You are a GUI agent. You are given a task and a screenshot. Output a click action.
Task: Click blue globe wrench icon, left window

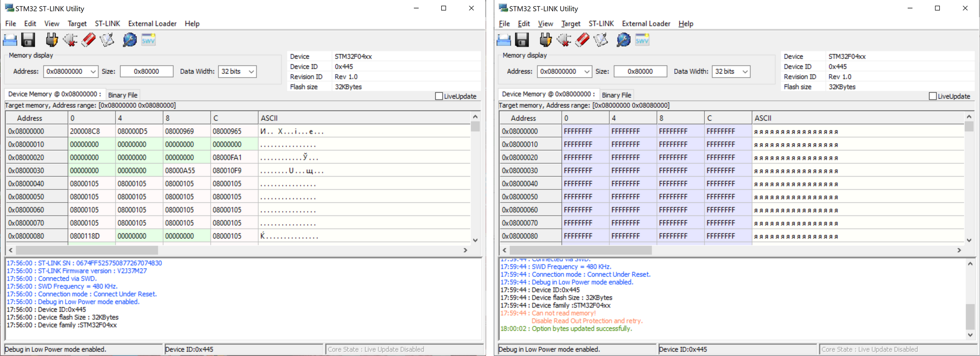130,40
